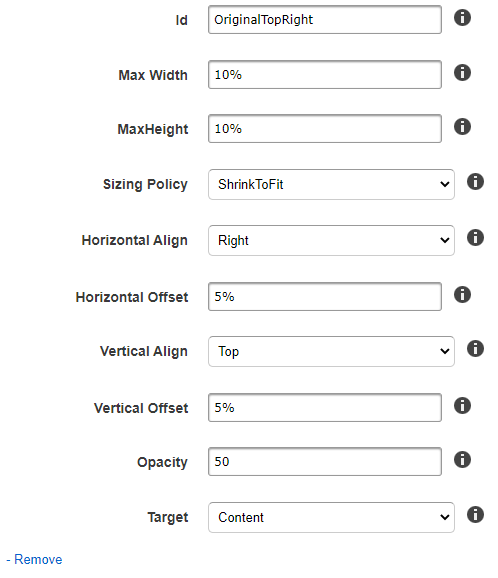Click the Vertical Offset info icon
Image resolution: width=498 pixels, height=578 pixels.
tap(462, 406)
